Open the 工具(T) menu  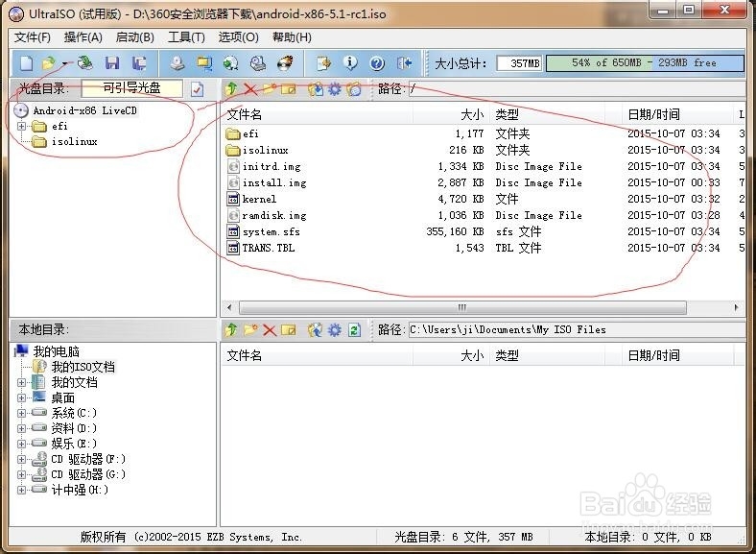pos(186,37)
